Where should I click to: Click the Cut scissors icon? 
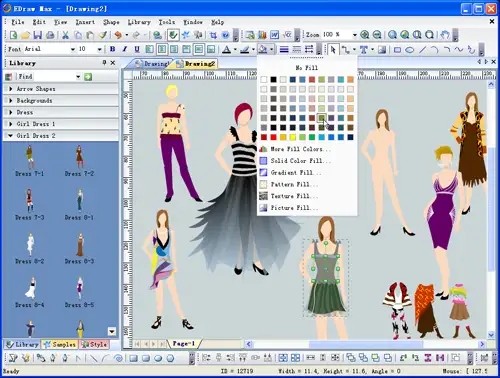coord(66,35)
